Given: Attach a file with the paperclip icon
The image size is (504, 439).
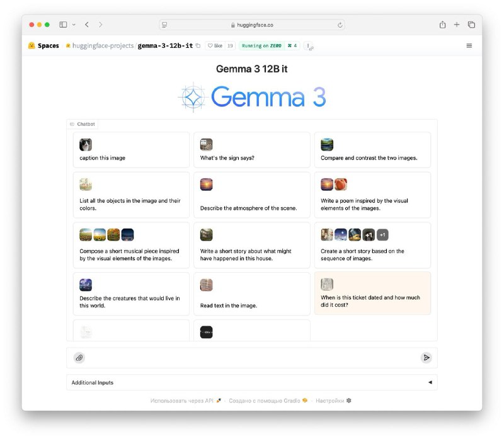Looking at the screenshot, I should (x=79, y=358).
